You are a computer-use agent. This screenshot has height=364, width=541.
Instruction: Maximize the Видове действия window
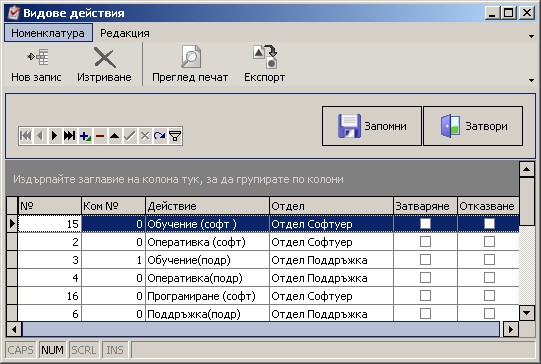click(x=509, y=13)
